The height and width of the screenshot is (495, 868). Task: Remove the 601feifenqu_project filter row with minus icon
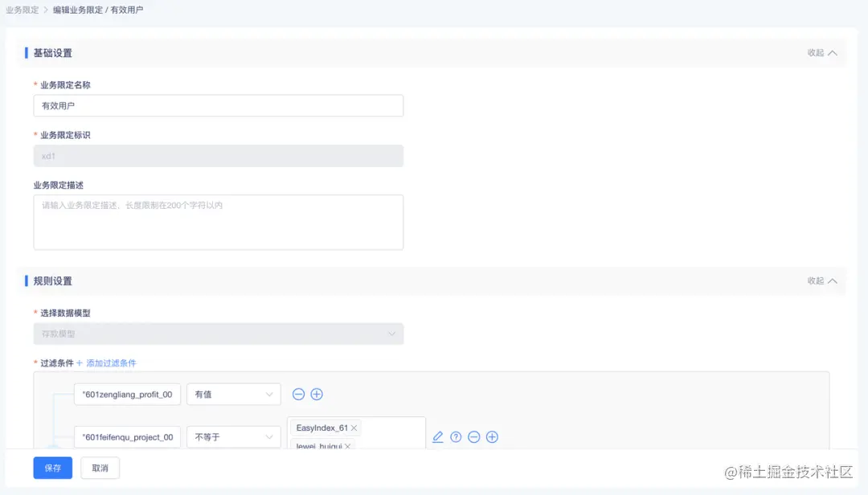(x=474, y=437)
